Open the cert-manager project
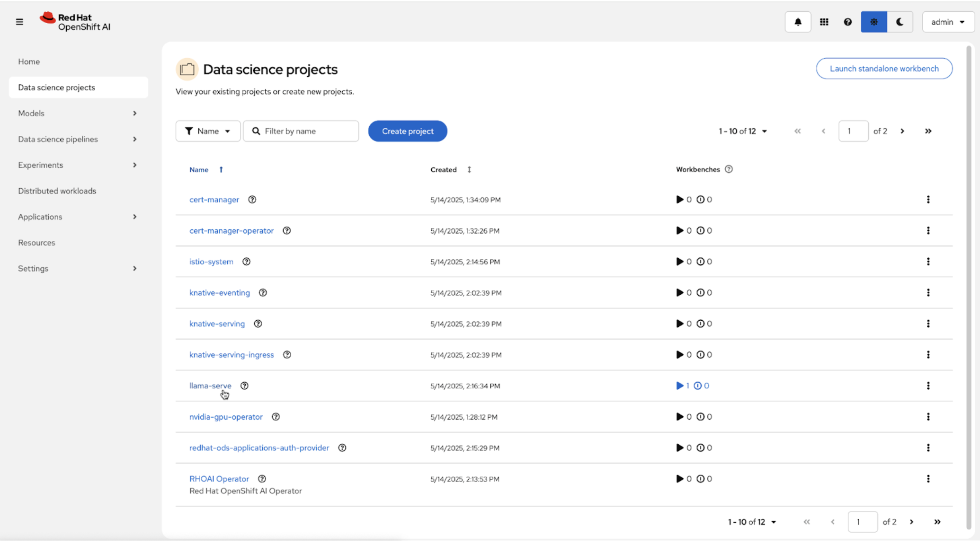 [x=214, y=200]
